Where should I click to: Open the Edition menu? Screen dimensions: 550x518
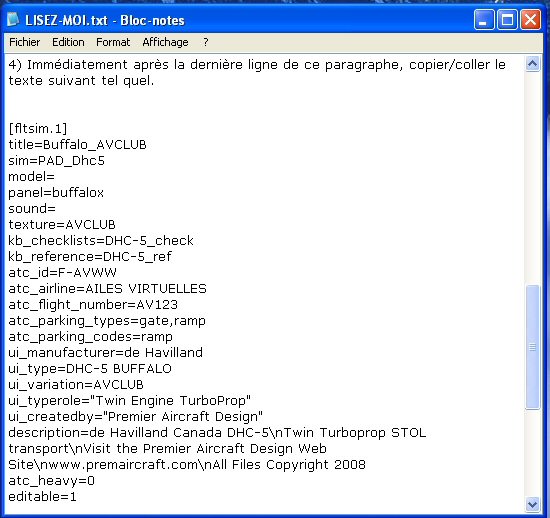68,42
